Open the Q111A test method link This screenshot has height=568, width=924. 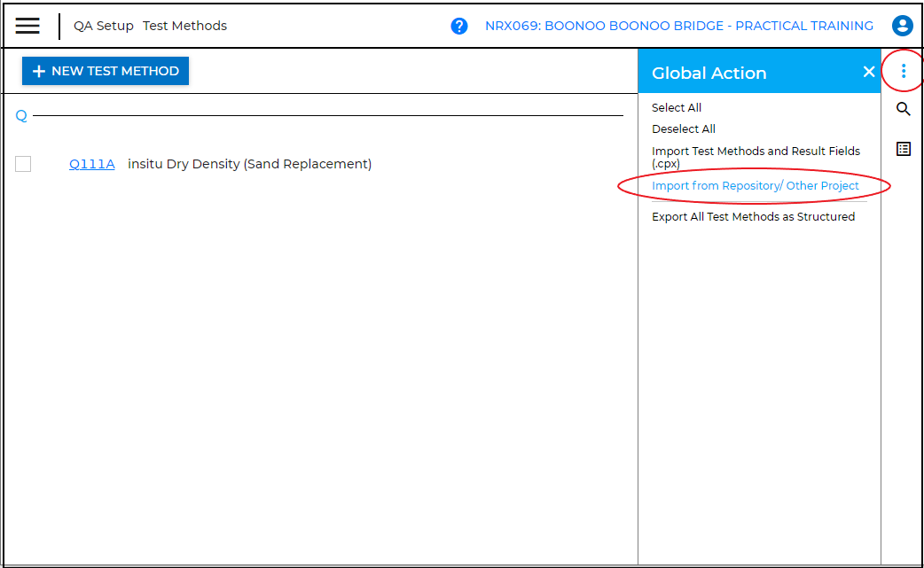tap(92, 164)
